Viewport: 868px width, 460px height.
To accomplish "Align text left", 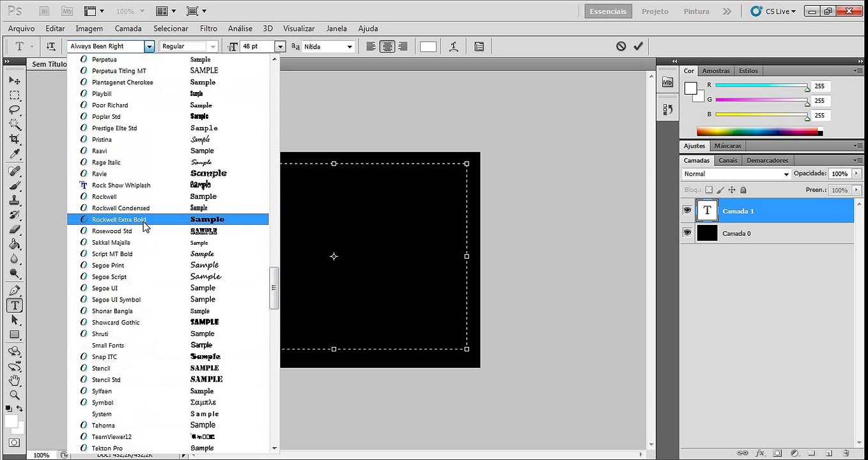I will (371, 46).
